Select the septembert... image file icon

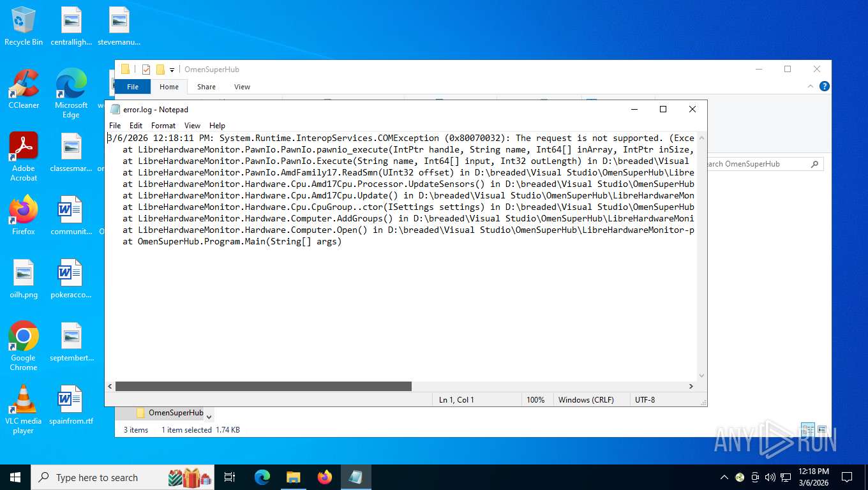point(71,342)
